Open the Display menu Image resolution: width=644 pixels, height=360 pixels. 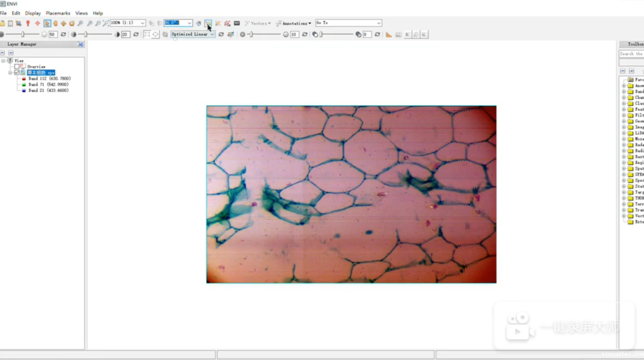(33, 13)
